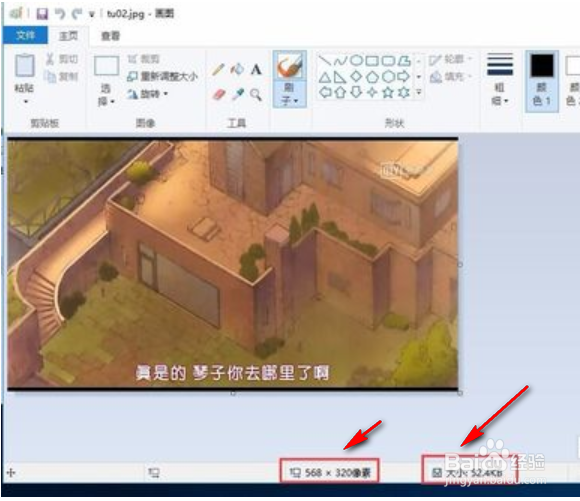Open the File (文件) menu

tap(25, 35)
